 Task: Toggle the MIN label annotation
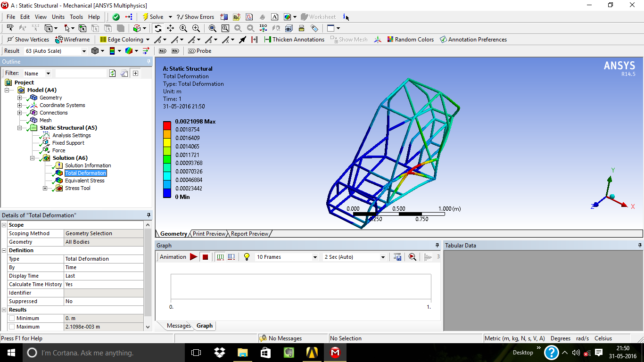click(175, 51)
